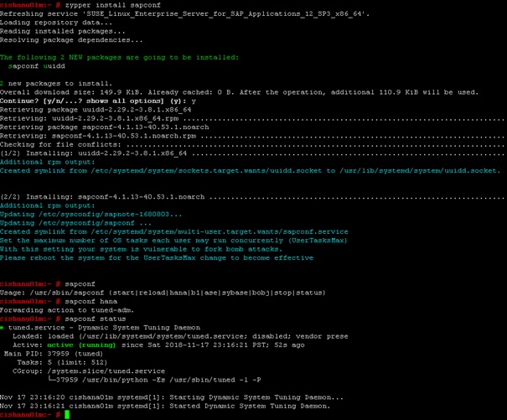The height and width of the screenshot is (420, 507).
Task: Click the 'Checking for file conflicts:' line
Action: click(253, 145)
